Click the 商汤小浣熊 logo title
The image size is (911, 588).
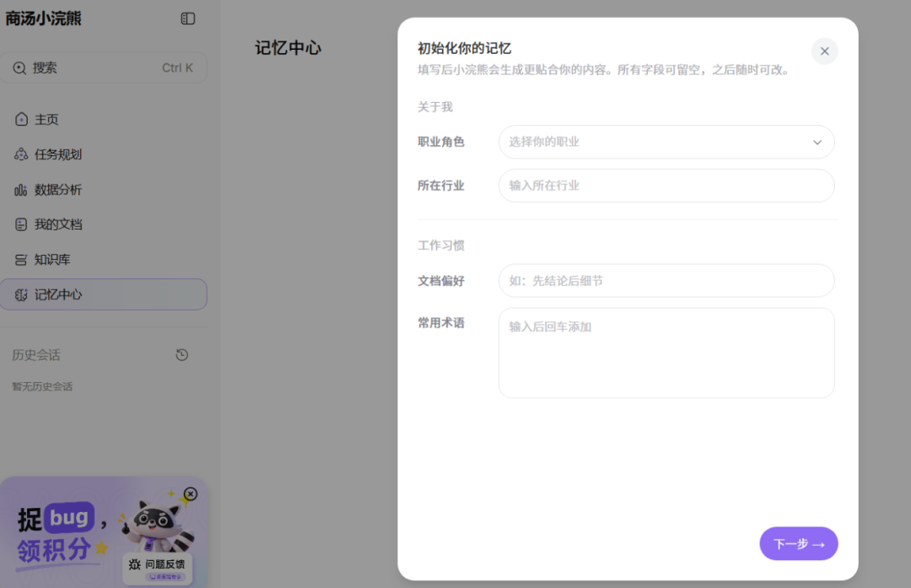point(44,19)
